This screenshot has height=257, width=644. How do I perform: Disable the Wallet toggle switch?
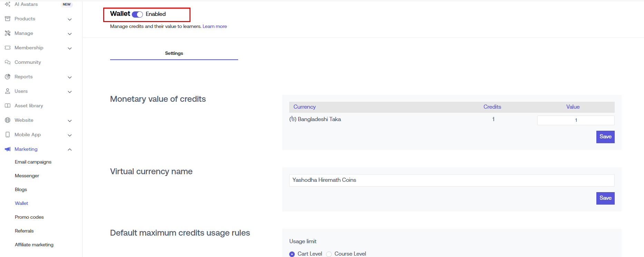137,14
